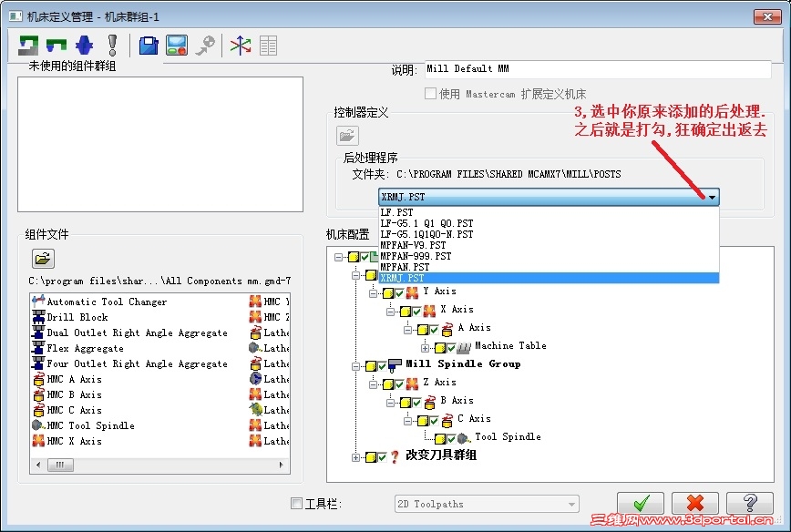Click the gray table-grid toolbar icon
The height and width of the screenshot is (532, 791).
coord(268,46)
